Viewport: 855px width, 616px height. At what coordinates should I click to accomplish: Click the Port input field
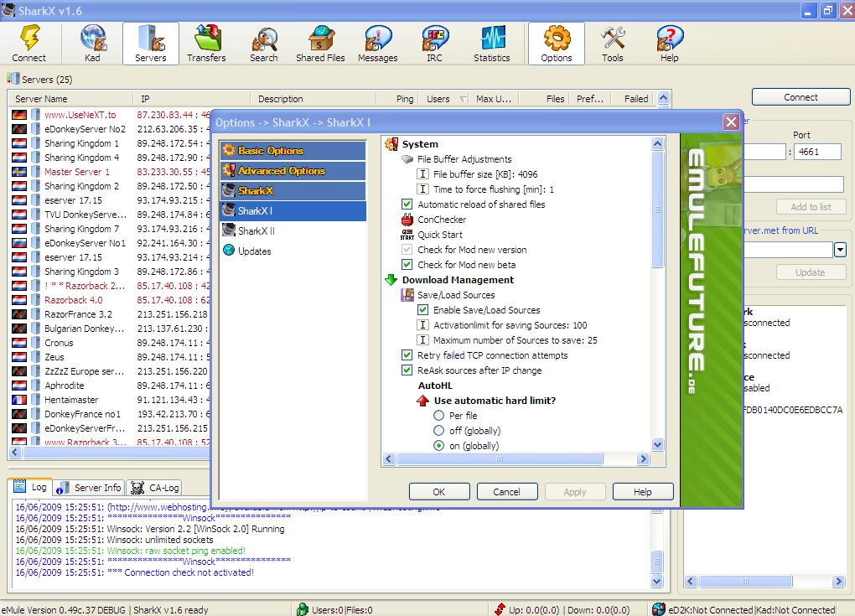tap(816, 152)
